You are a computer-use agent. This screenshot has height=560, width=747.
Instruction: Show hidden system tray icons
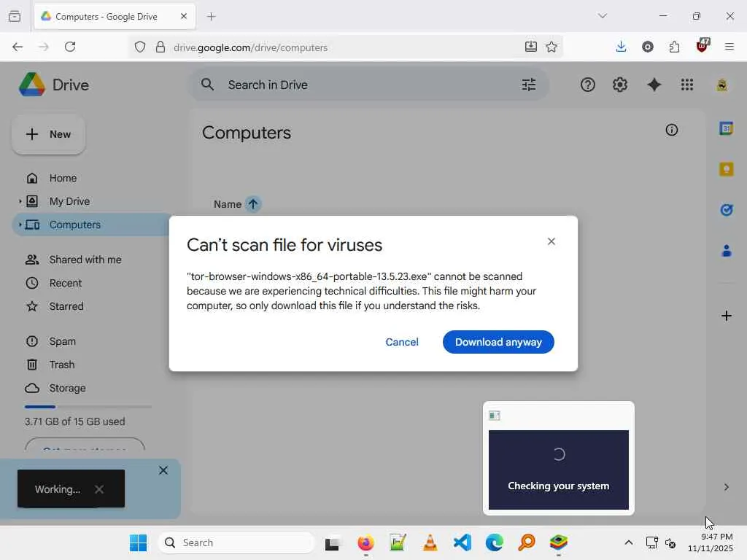click(x=629, y=542)
